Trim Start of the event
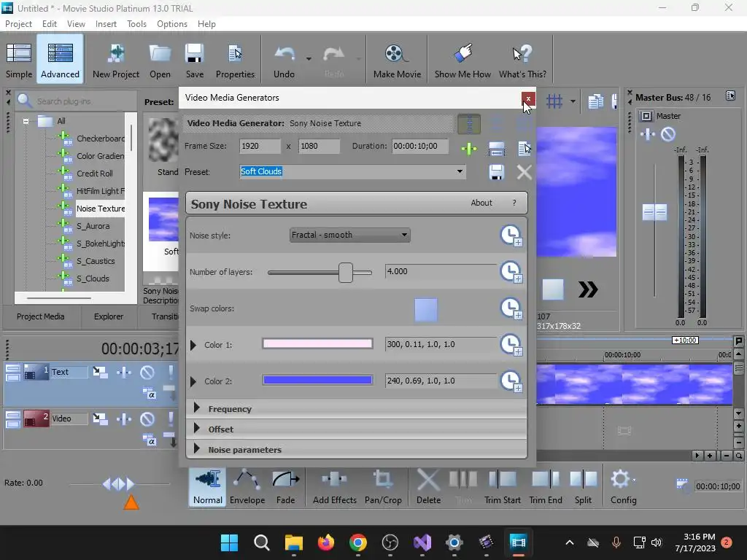 pyautogui.click(x=503, y=486)
